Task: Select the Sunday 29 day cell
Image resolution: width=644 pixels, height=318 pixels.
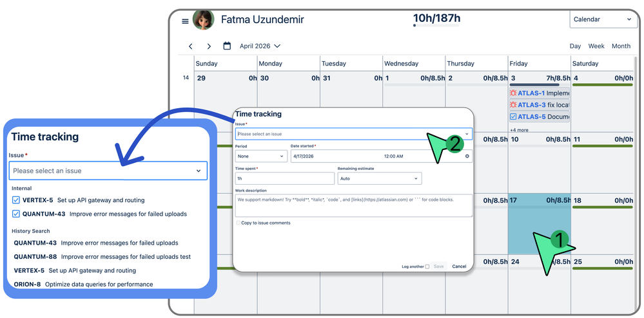Action: click(226, 101)
